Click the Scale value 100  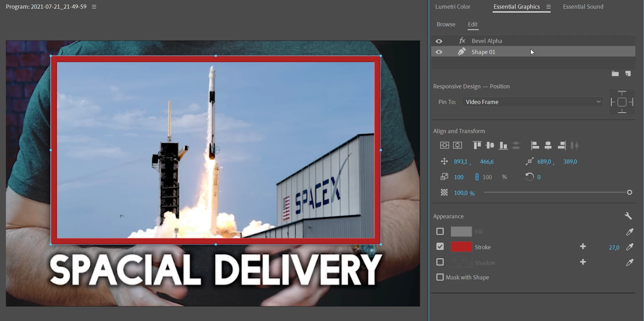coord(459,177)
